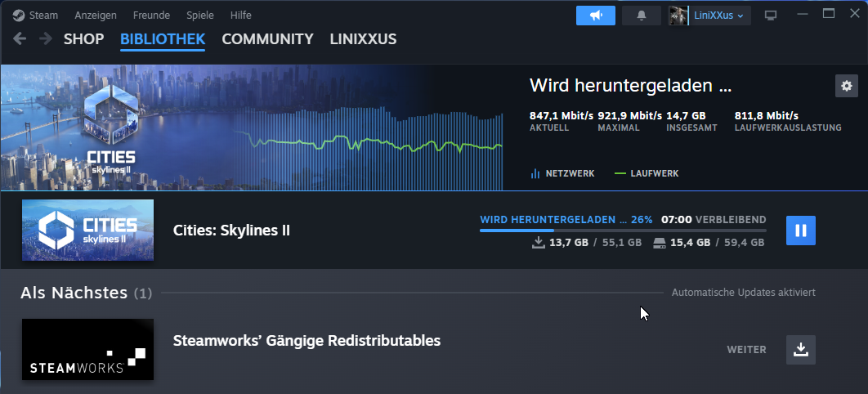Click the LAUFWERK legend green line
This screenshot has width=868, height=394.
(620, 174)
